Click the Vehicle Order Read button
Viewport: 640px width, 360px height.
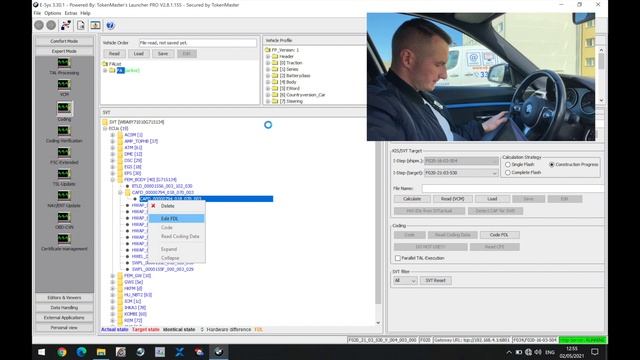[x=114, y=53]
